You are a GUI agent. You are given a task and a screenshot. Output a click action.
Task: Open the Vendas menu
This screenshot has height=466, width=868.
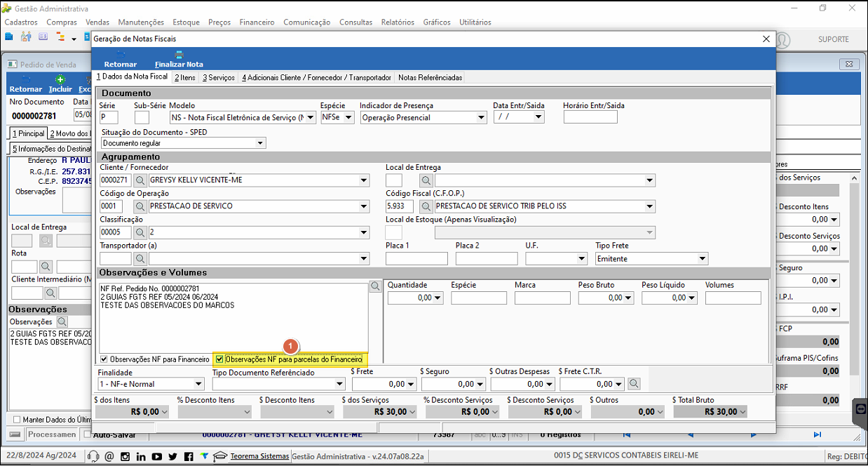[x=97, y=22]
